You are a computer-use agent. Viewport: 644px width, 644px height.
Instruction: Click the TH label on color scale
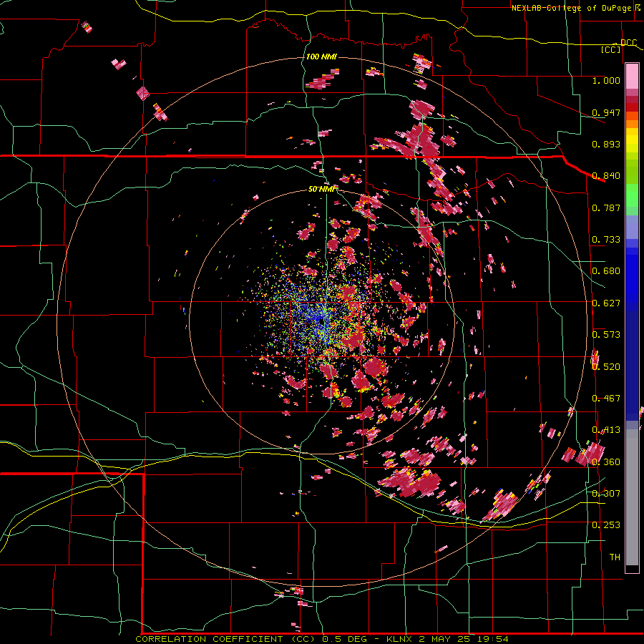(615, 557)
